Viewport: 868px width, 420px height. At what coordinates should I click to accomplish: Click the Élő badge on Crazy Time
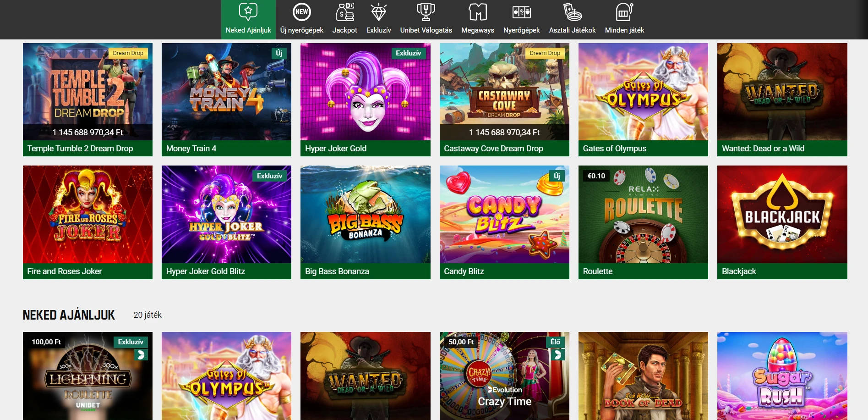(x=555, y=342)
